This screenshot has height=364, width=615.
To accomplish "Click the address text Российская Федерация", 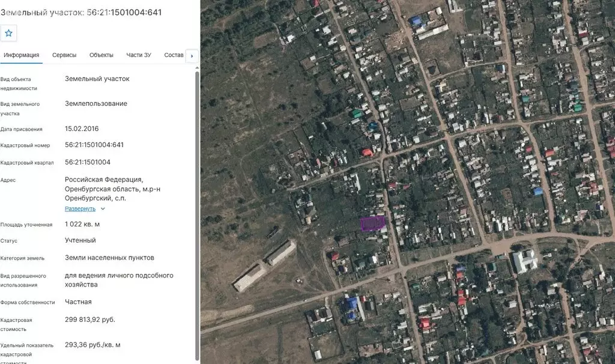I will coord(104,180).
